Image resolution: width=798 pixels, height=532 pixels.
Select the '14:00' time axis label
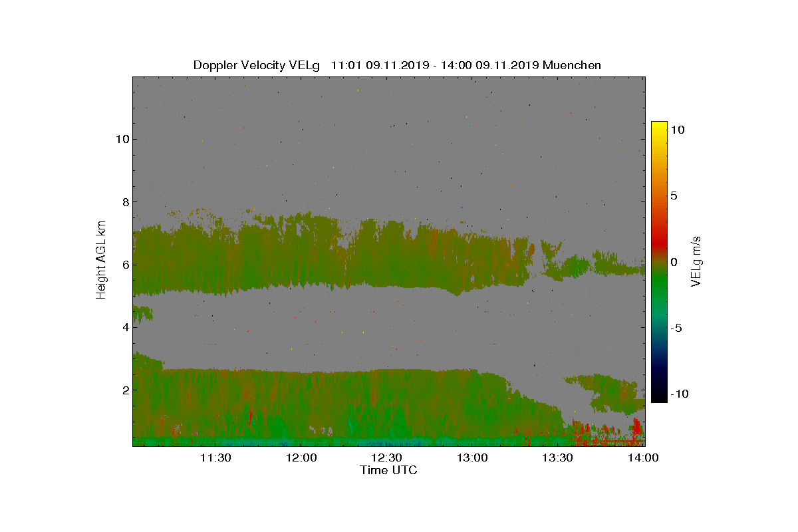(643, 458)
